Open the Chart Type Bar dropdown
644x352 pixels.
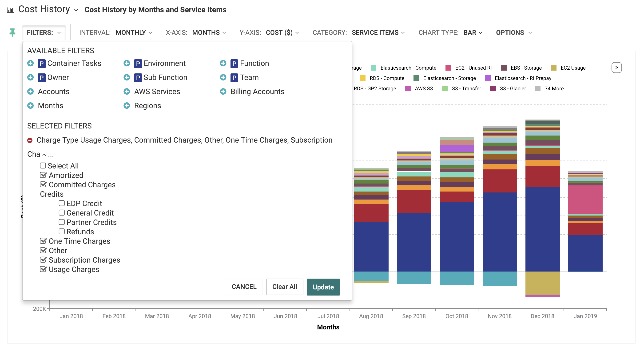click(473, 32)
